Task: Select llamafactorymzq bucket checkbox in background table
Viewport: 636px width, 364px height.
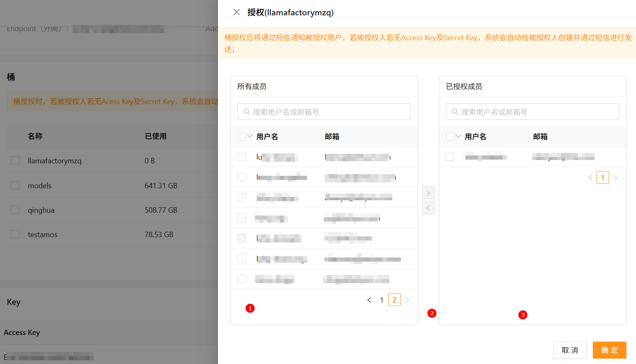Action: 15,160
